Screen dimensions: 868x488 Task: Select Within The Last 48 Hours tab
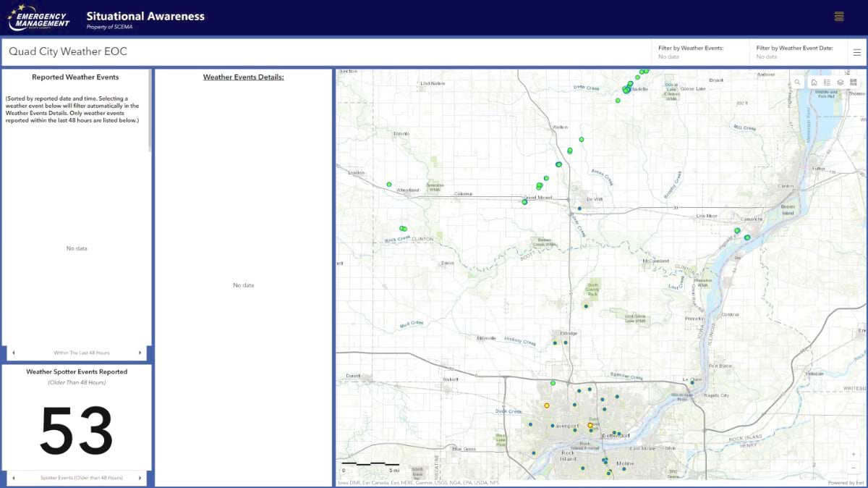82,353
